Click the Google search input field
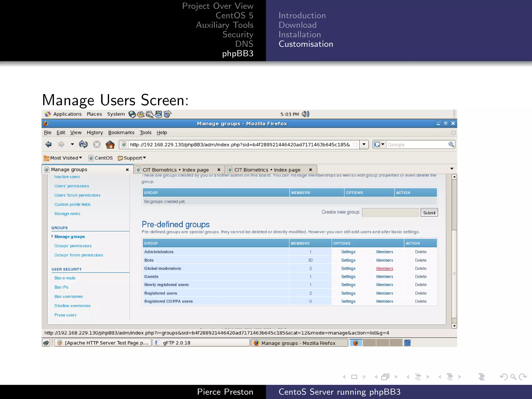This screenshot has width=532, height=399. click(x=417, y=144)
